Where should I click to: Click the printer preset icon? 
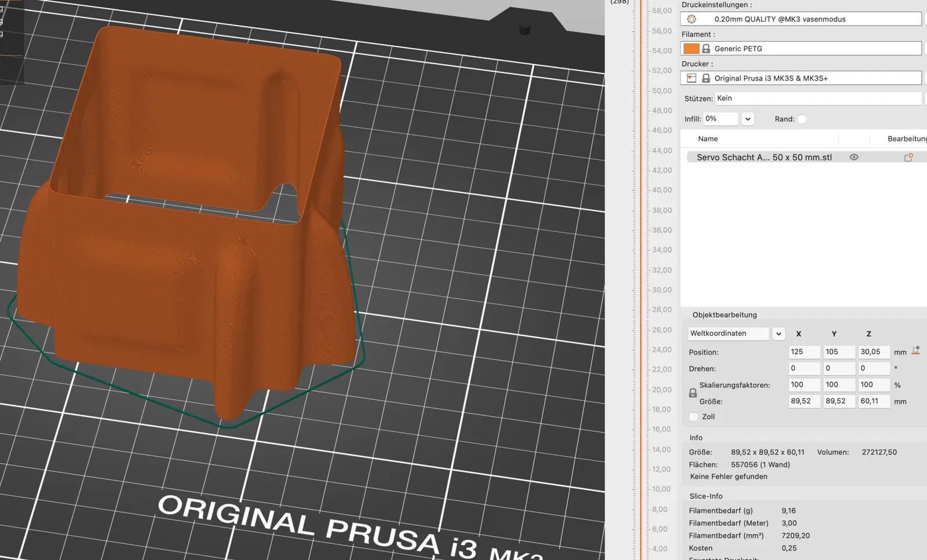click(691, 78)
